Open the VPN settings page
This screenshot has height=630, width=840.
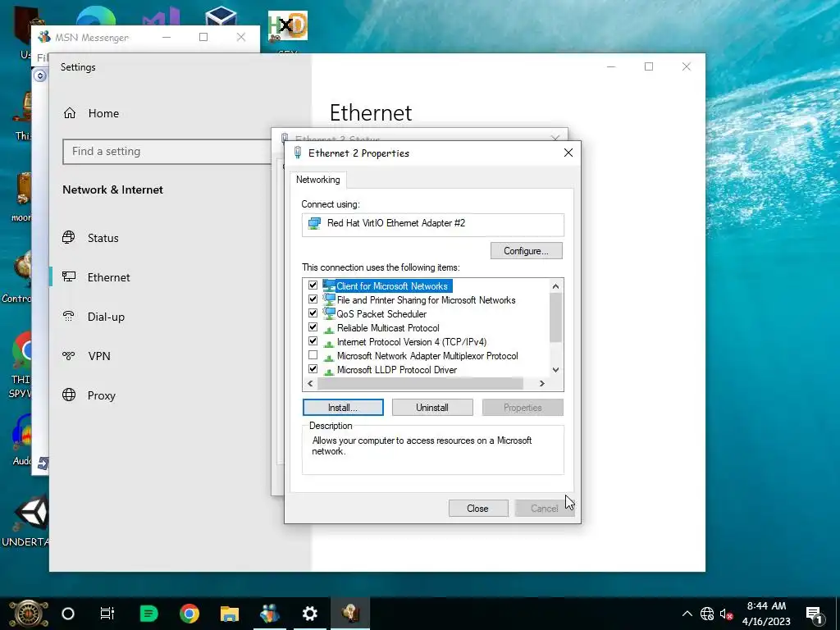(99, 356)
